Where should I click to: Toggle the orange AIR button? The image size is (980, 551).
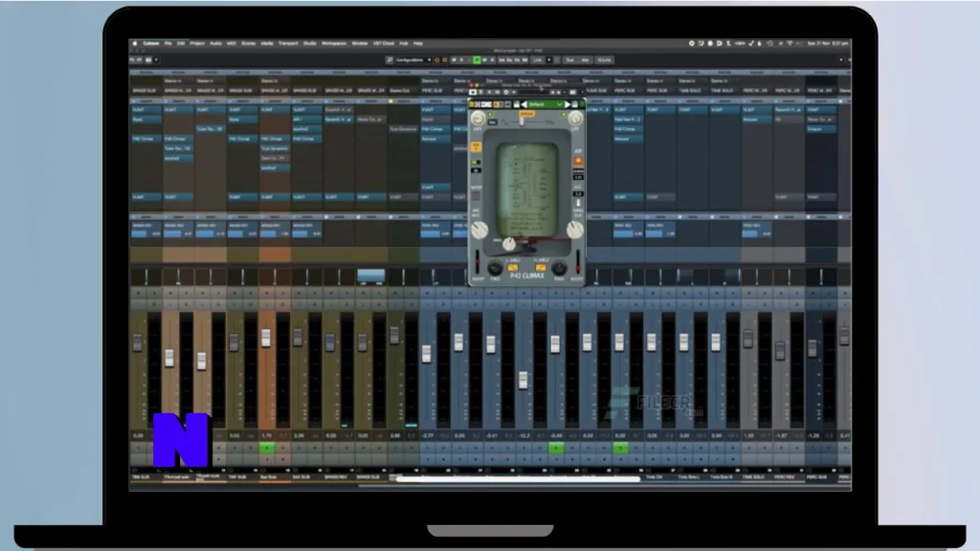(578, 161)
